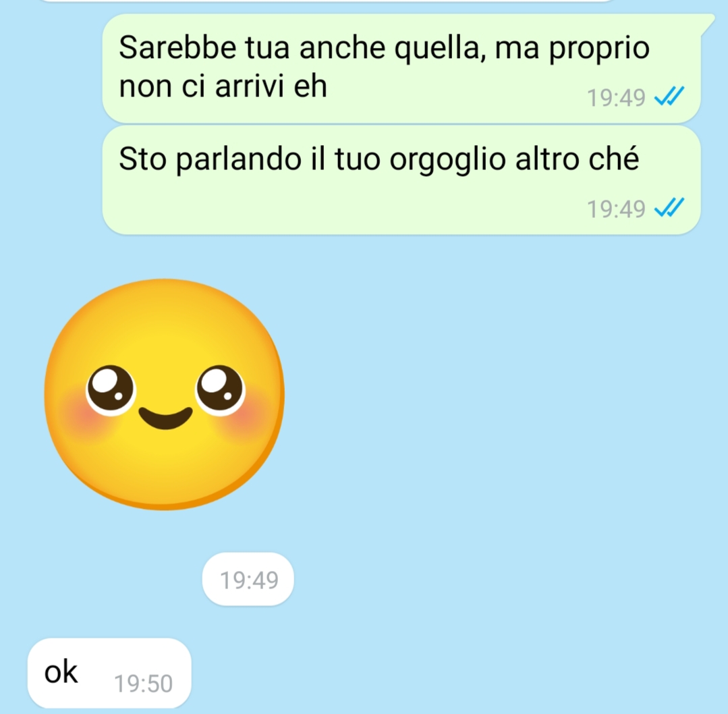The width and height of the screenshot is (728, 714).
Task: Tap the right eye of the blushing emoji
Action: 219,389
